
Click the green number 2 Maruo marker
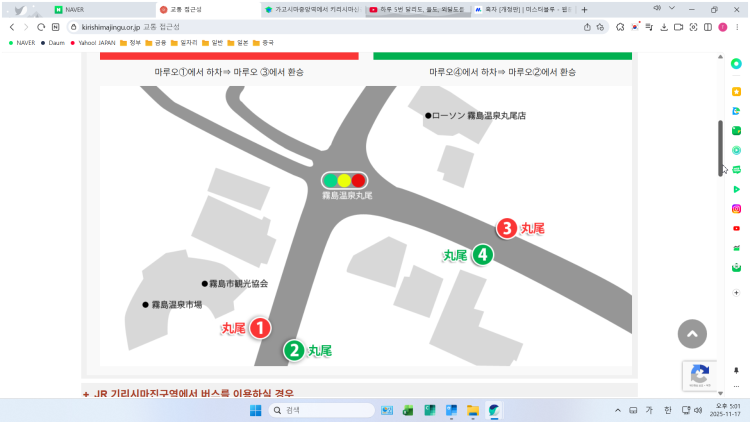pos(294,350)
